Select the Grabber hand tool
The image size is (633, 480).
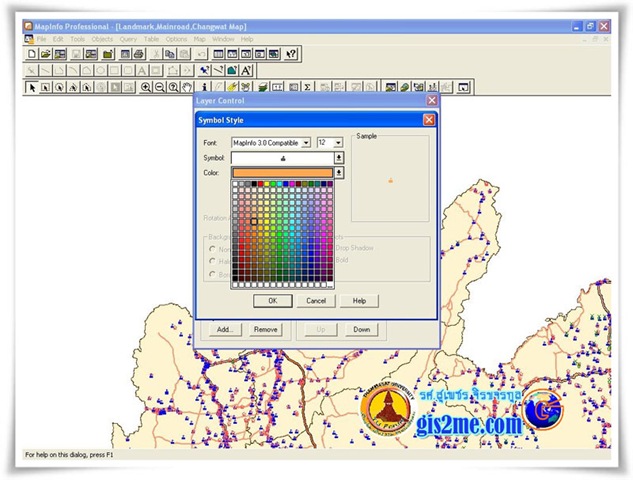pyautogui.click(x=187, y=87)
